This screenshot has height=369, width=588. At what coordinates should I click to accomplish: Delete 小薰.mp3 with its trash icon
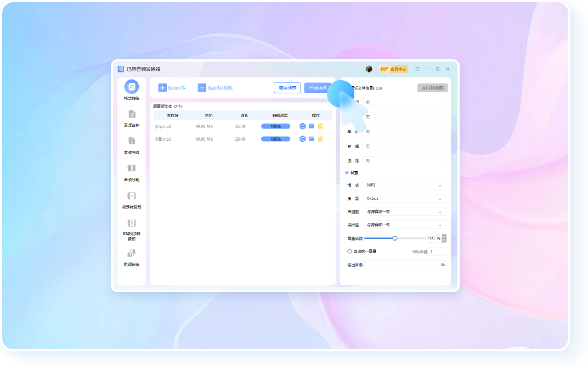[321, 139]
